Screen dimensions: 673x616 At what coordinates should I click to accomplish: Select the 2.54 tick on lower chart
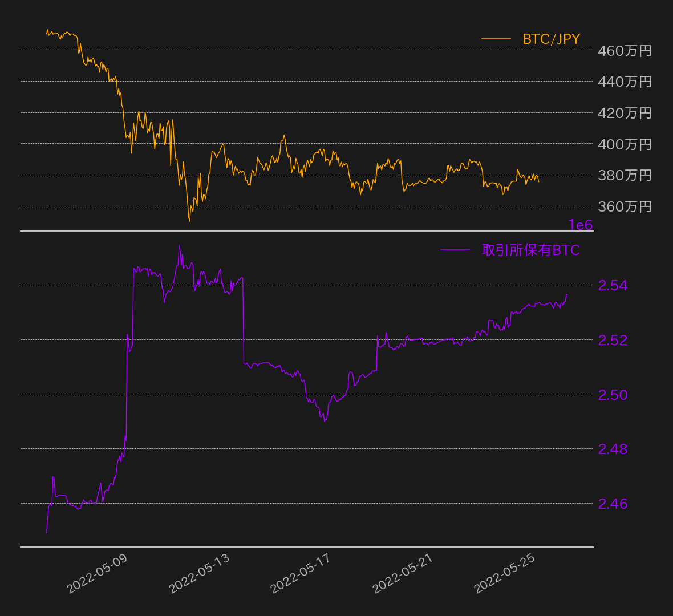coord(613,285)
